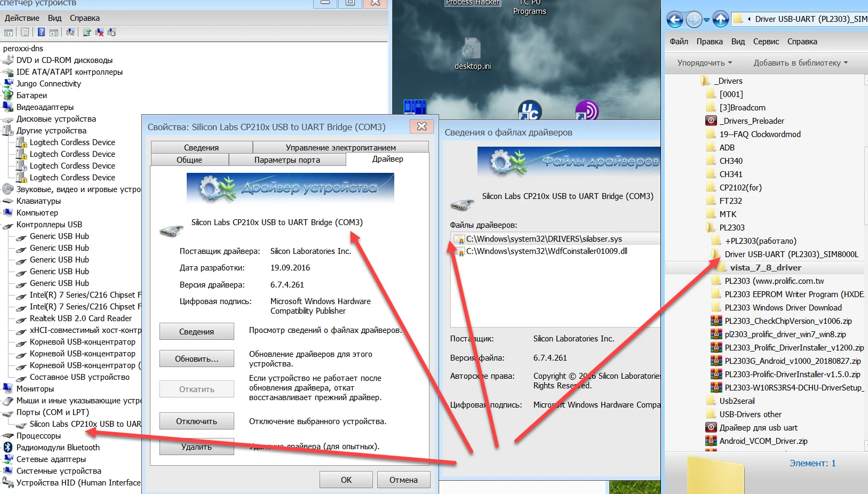The width and height of the screenshot is (868, 494).
Task: Click the Uninstall device toolbar icon with red X
Action: pyautogui.click(x=99, y=33)
